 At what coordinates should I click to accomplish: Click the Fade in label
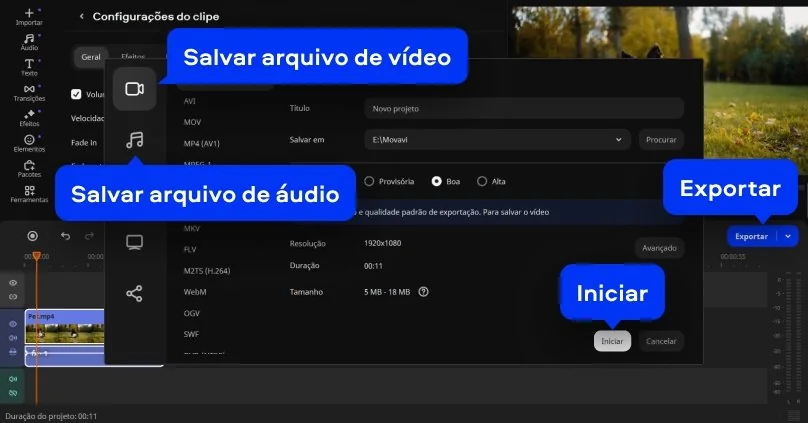click(x=84, y=143)
